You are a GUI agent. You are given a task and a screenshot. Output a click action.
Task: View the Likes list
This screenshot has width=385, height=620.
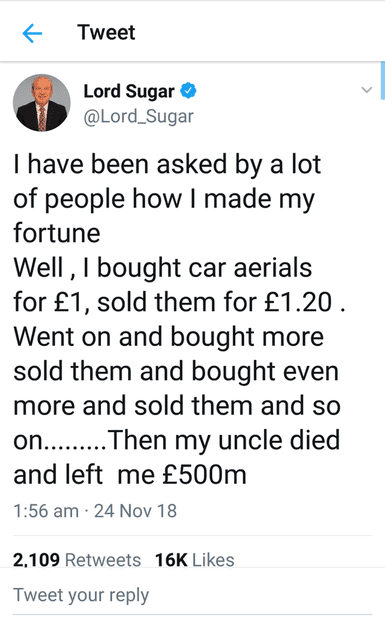pos(194,560)
